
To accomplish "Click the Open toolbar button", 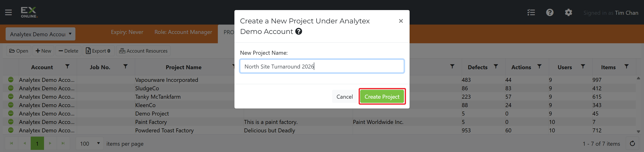I will (19, 51).
